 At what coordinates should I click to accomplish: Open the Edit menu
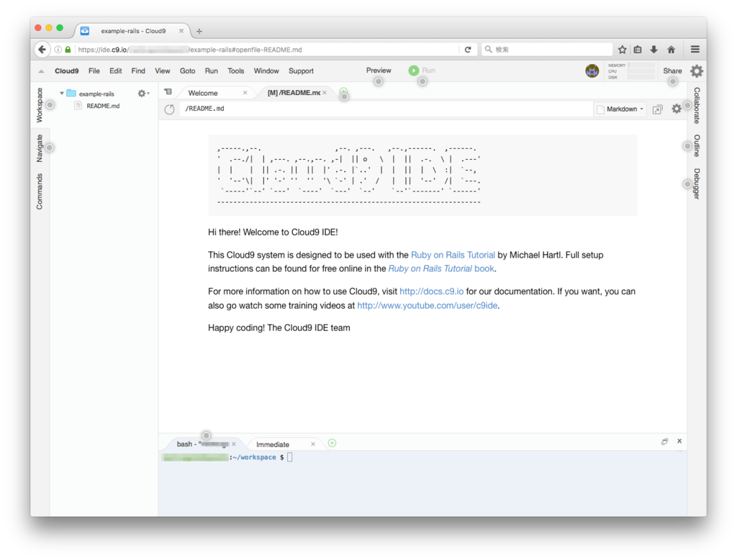pyautogui.click(x=116, y=71)
